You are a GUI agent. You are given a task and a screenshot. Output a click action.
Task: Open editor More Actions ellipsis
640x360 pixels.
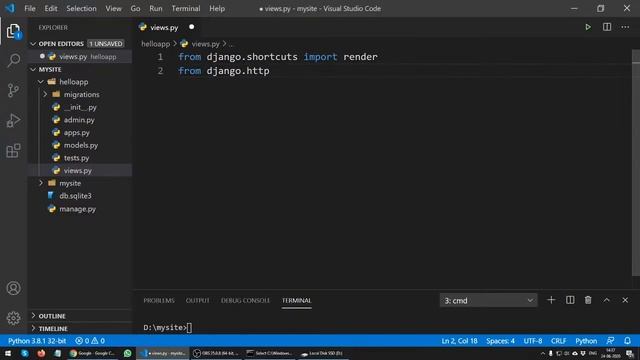click(x=625, y=27)
